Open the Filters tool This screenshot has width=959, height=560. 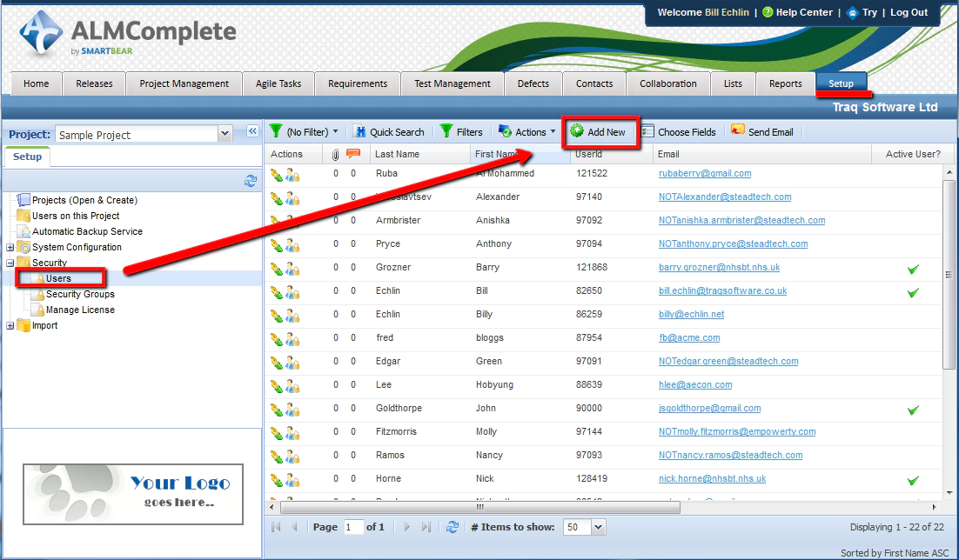point(462,131)
